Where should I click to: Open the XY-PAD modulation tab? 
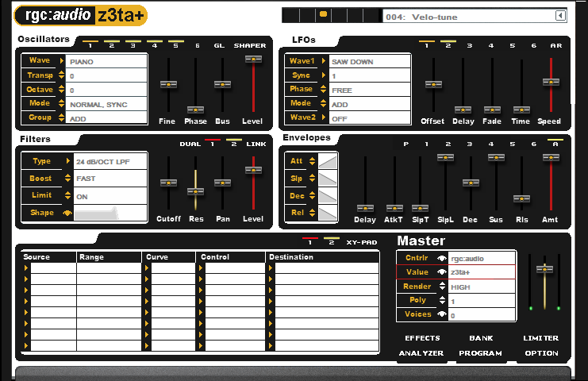click(362, 242)
